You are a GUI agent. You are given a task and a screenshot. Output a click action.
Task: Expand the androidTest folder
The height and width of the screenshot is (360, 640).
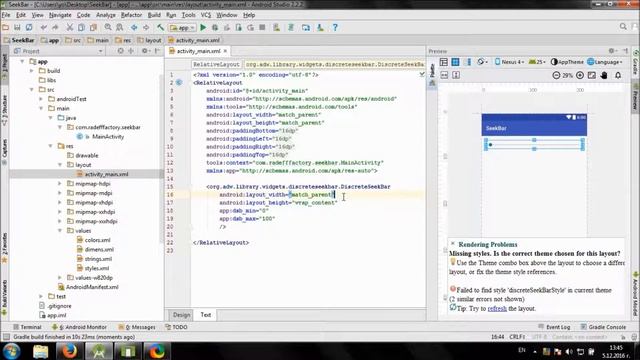[41, 99]
